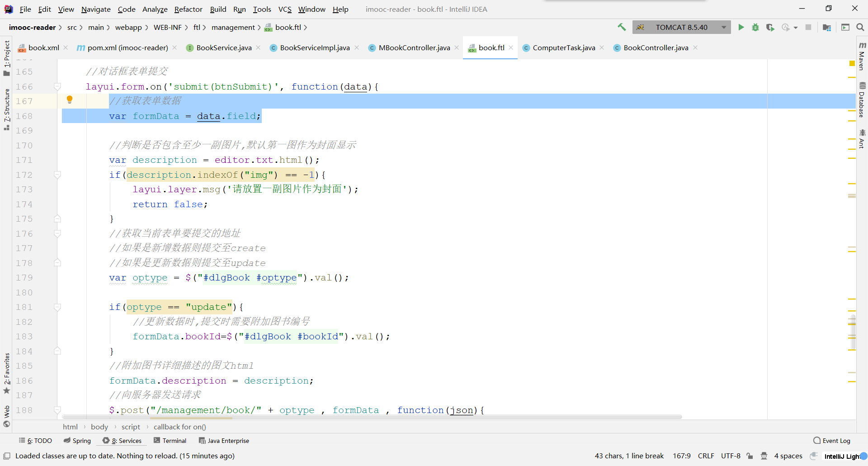The width and height of the screenshot is (868, 466).
Task: Run with coverage icon
Action: [x=770, y=27]
